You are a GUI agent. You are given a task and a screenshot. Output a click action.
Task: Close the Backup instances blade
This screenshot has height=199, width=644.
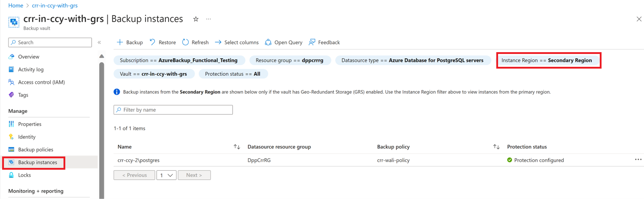(639, 19)
